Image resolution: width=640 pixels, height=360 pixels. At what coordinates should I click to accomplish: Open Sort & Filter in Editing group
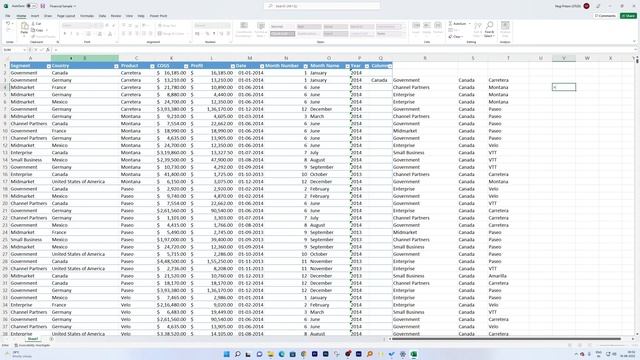478,29
